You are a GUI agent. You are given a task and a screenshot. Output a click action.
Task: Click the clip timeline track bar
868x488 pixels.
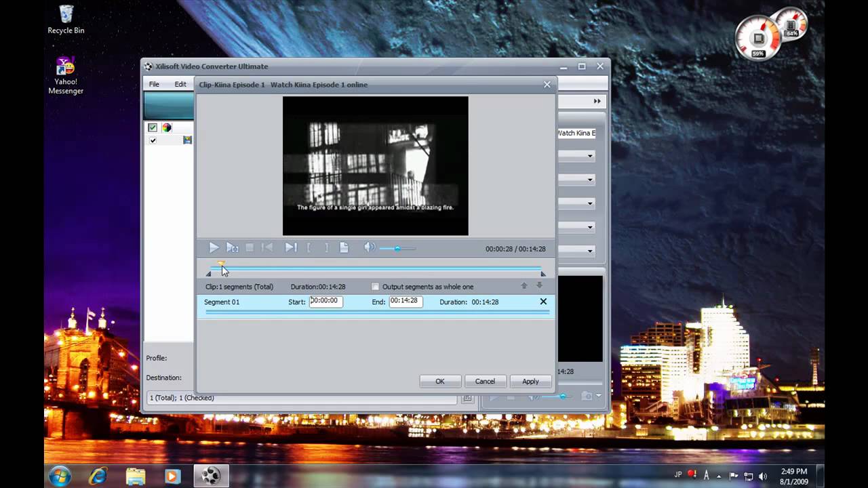point(376,268)
